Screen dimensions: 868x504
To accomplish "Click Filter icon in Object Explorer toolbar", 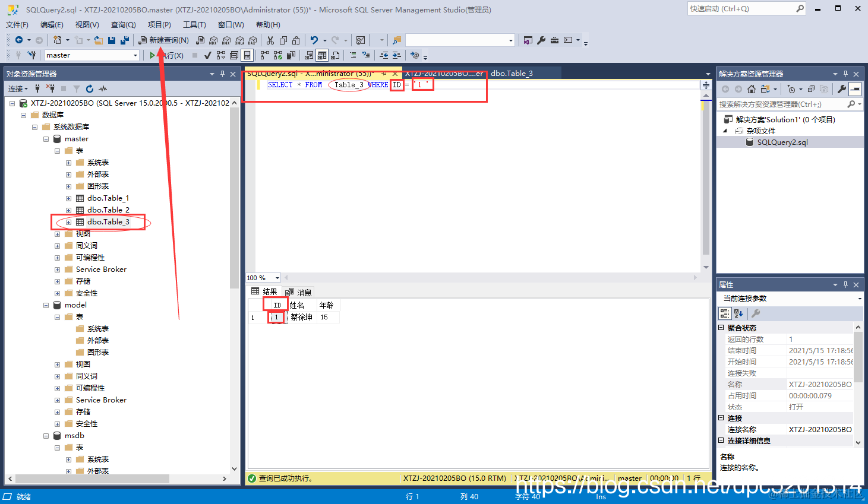I will tap(77, 88).
